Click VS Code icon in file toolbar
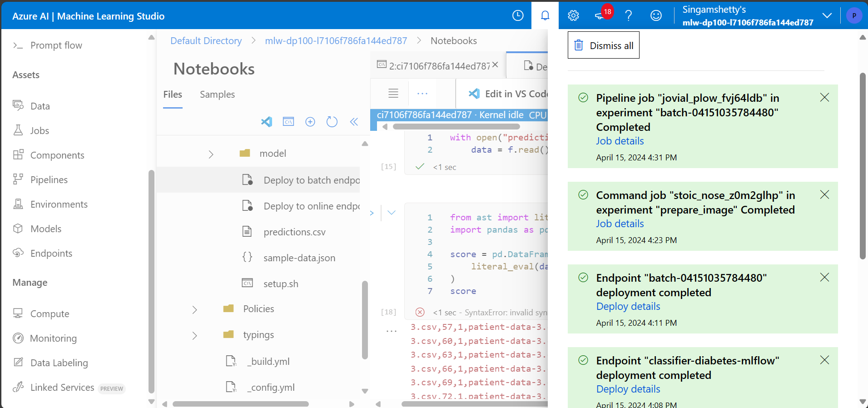The width and height of the screenshot is (868, 408). pos(267,122)
